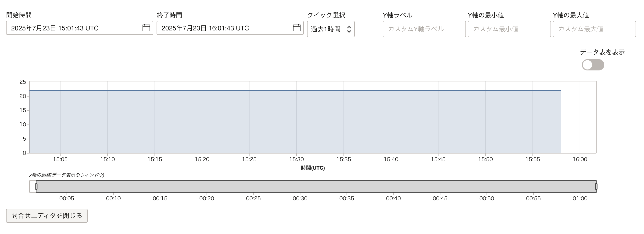Click 問合せエディタを閉じる button
This screenshot has width=644, height=234.
coord(47,216)
